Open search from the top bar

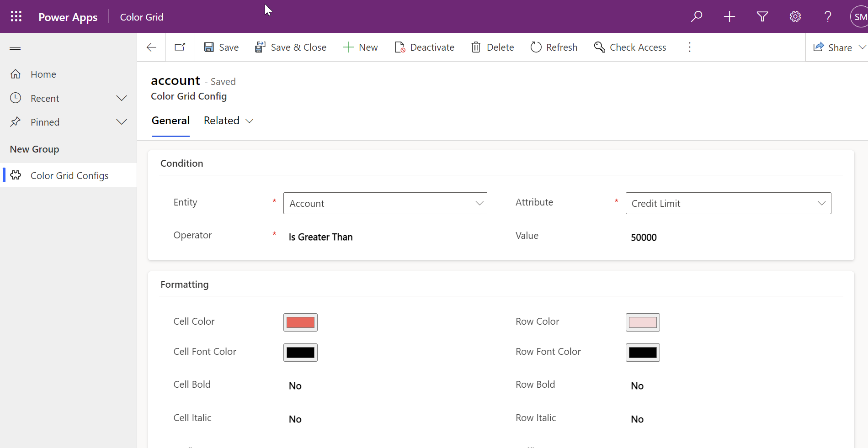[697, 16]
